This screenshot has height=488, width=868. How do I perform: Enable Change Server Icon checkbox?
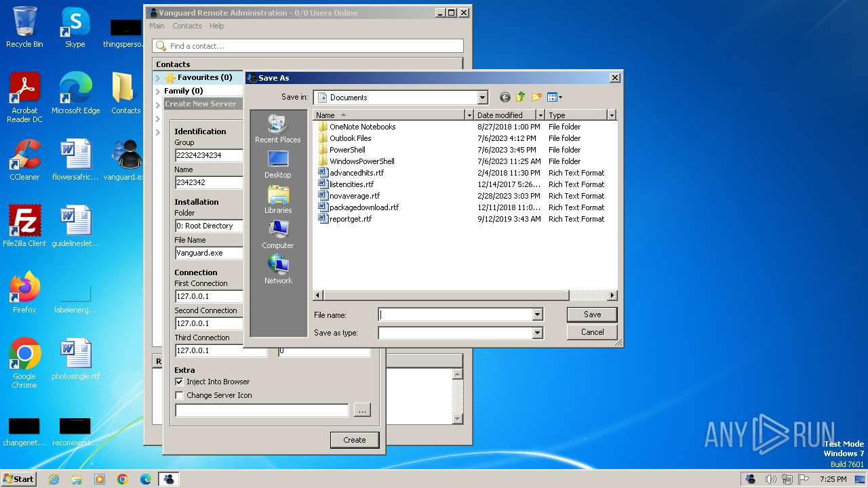(x=179, y=395)
